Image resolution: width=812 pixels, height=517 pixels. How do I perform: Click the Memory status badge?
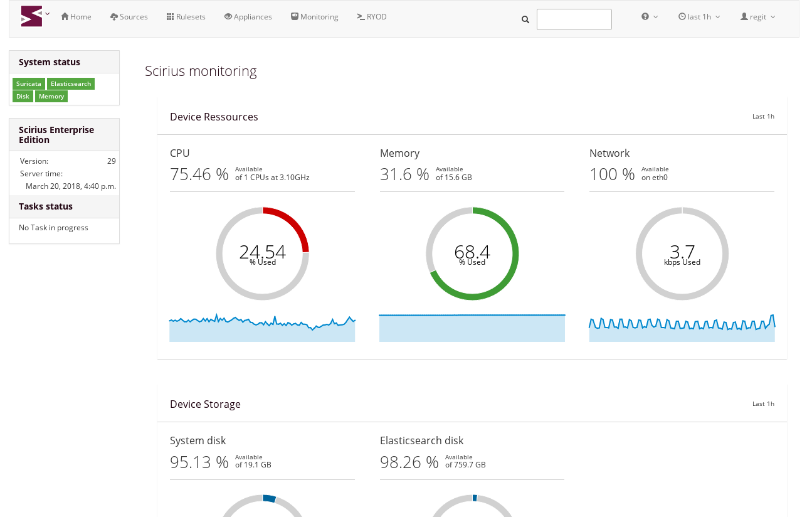[51, 97]
